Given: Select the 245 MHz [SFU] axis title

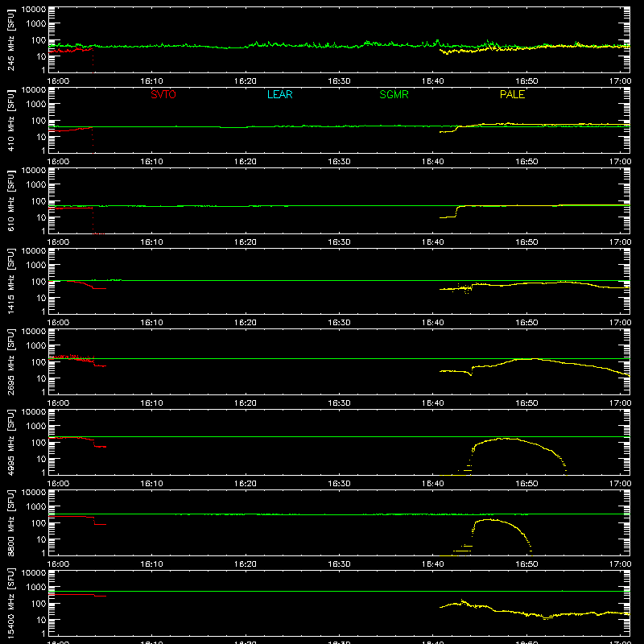Looking at the screenshot, I should [10, 39].
